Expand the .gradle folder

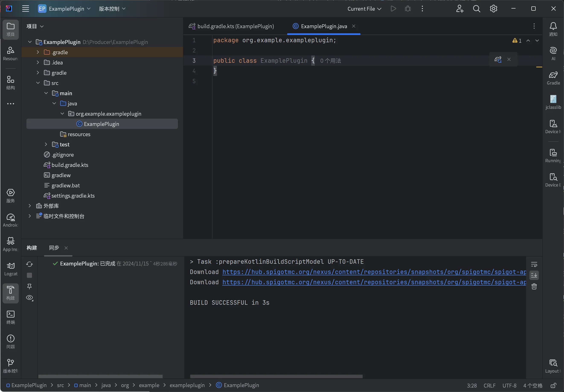[x=38, y=52]
